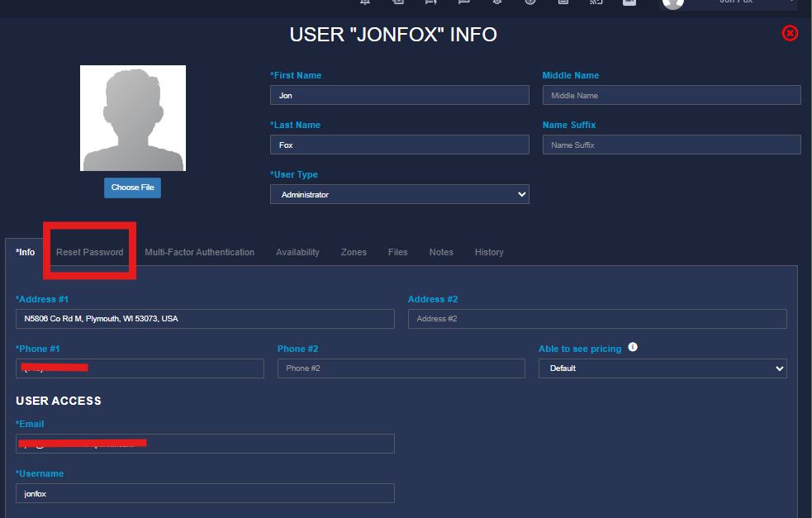Screen dimensions: 812x518
Task: Edit the Address #1 field
Action: [205, 319]
